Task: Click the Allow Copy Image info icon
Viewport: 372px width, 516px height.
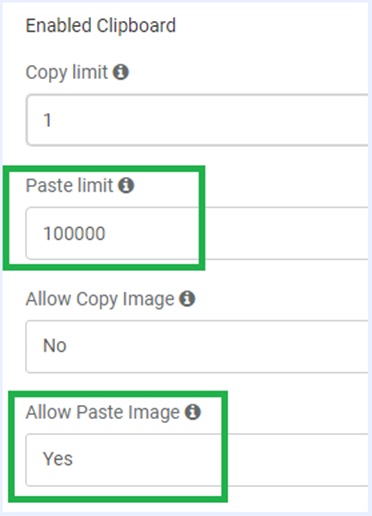Action: coord(187,298)
